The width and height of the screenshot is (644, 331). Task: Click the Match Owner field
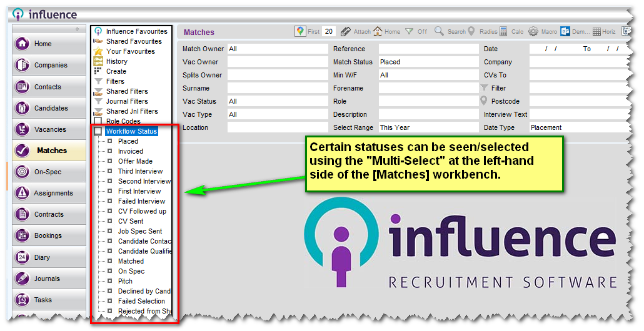(x=278, y=49)
